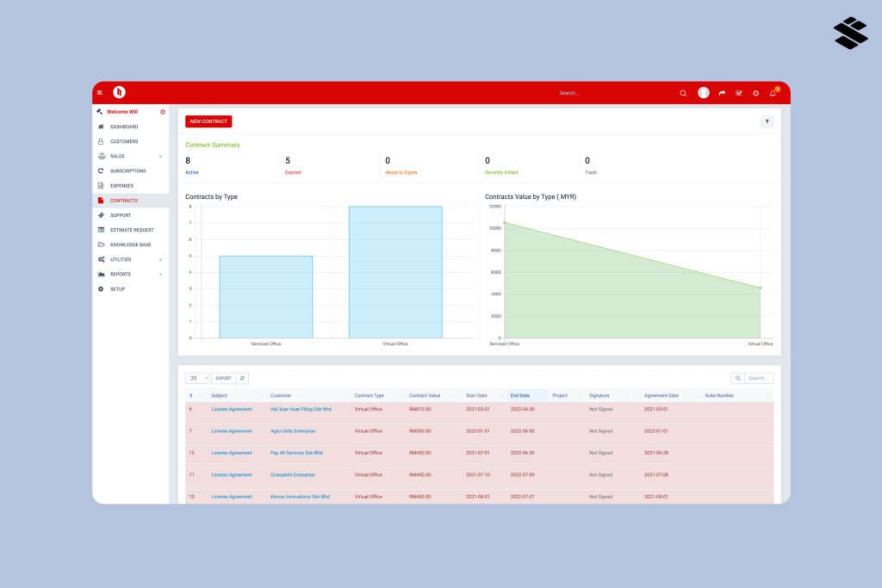Go to Knowledge Base in sidebar
The width and height of the screenshot is (882, 588).
pos(131,245)
